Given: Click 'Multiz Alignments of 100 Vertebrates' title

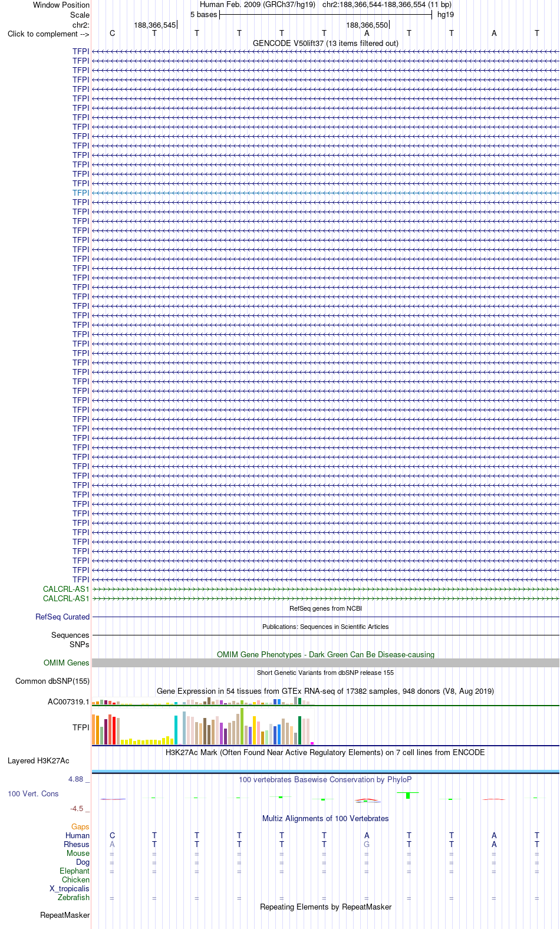Looking at the screenshot, I should coord(325,818).
